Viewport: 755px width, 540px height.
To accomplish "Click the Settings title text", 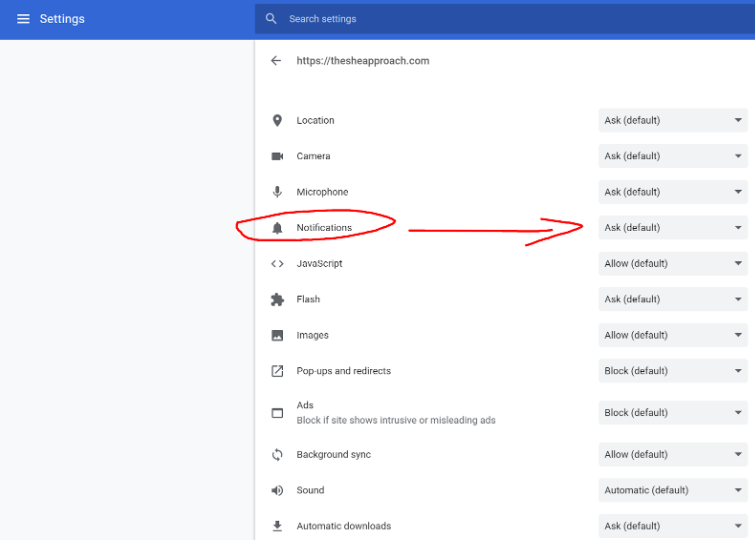I will pos(62,19).
